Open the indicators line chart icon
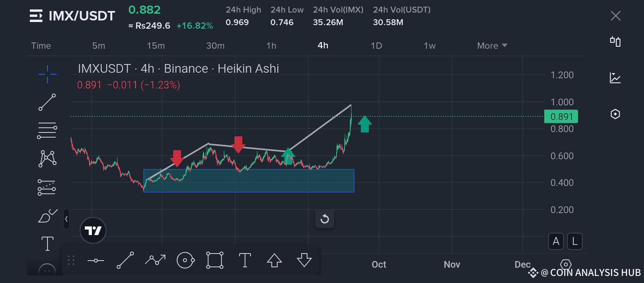644x283 pixels. [615, 78]
